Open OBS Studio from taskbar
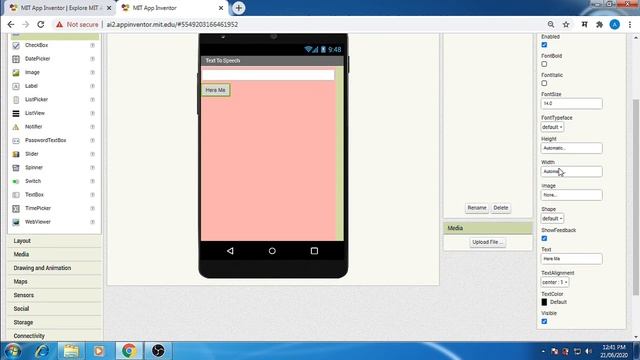Image resolution: width=640 pixels, height=360 pixels. tap(158, 351)
